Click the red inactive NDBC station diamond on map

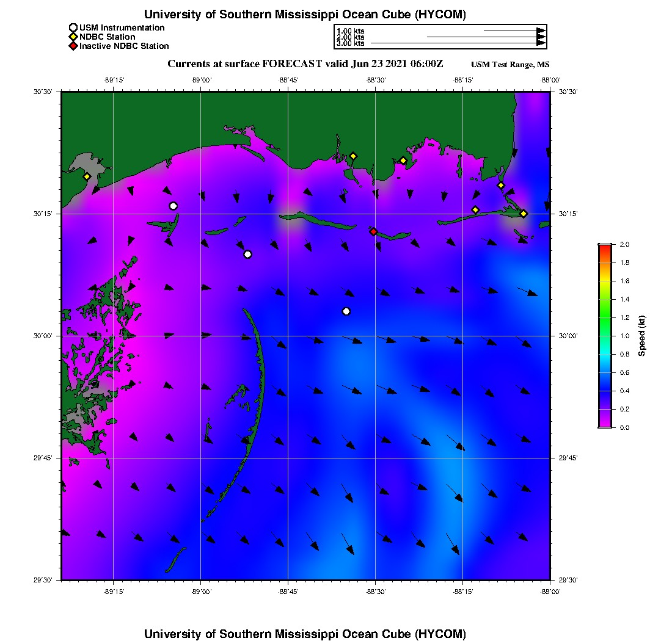pos(373,231)
